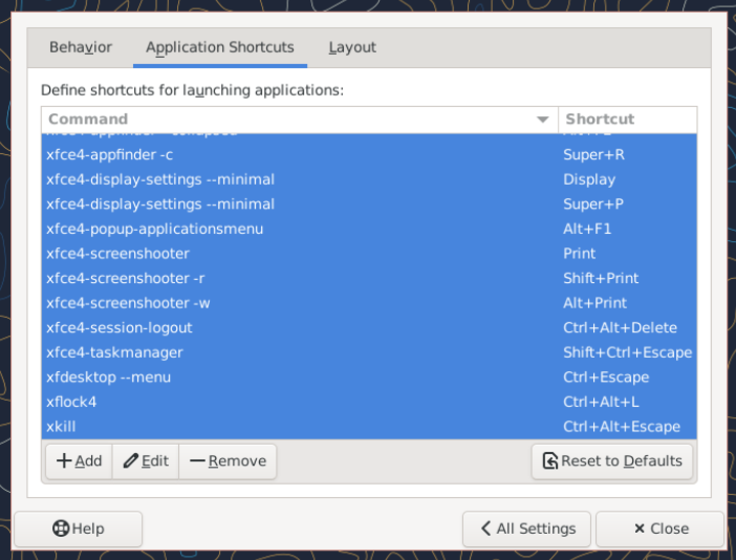Screen dimensions: 736x560
Task: Select xfce4-session-logout command
Action: point(120,328)
